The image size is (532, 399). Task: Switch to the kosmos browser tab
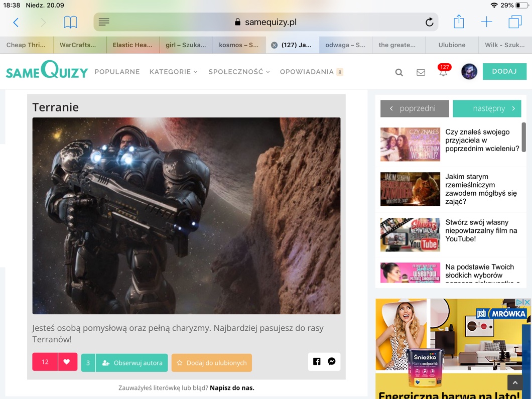coord(239,45)
